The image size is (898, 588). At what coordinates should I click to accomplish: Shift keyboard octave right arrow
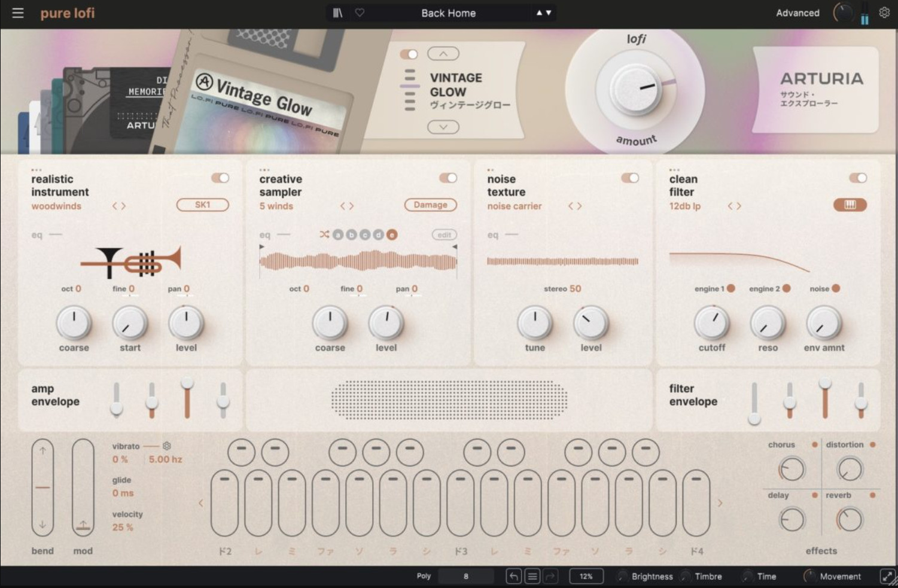point(720,503)
